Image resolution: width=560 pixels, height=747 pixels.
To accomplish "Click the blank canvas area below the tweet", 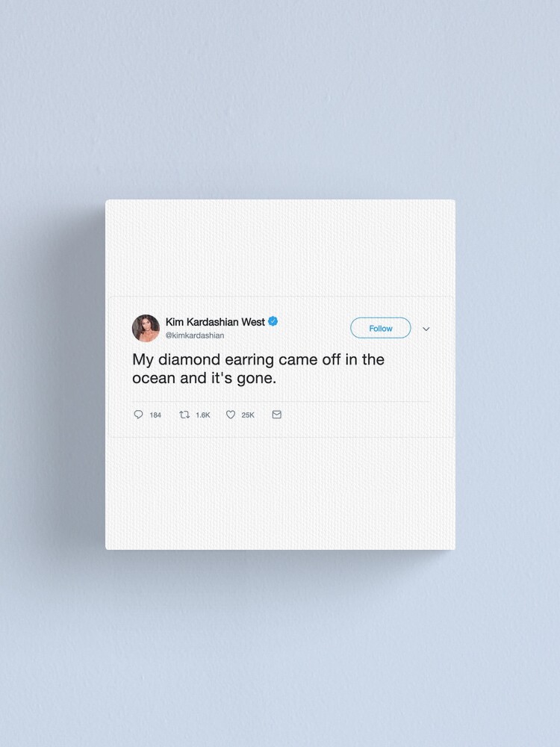I will 280,493.
